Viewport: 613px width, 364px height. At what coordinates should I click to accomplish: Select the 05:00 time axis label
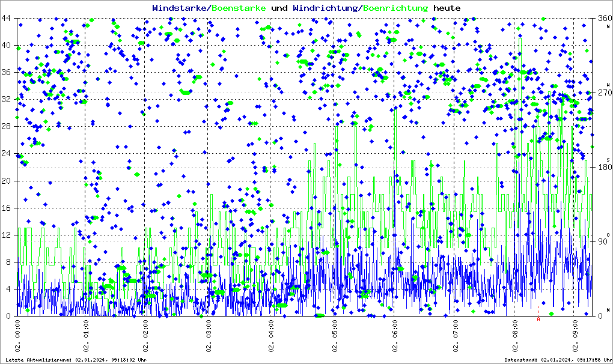click(x=335, y=336)
